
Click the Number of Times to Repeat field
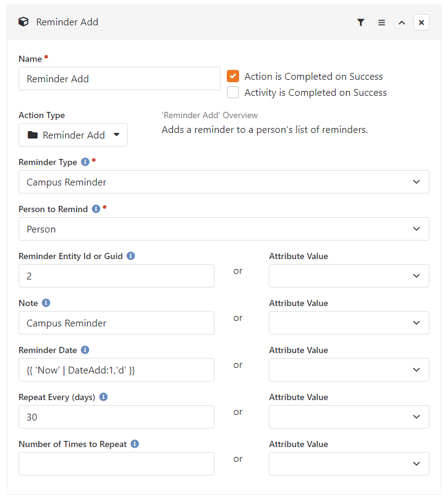click(116, 464)
